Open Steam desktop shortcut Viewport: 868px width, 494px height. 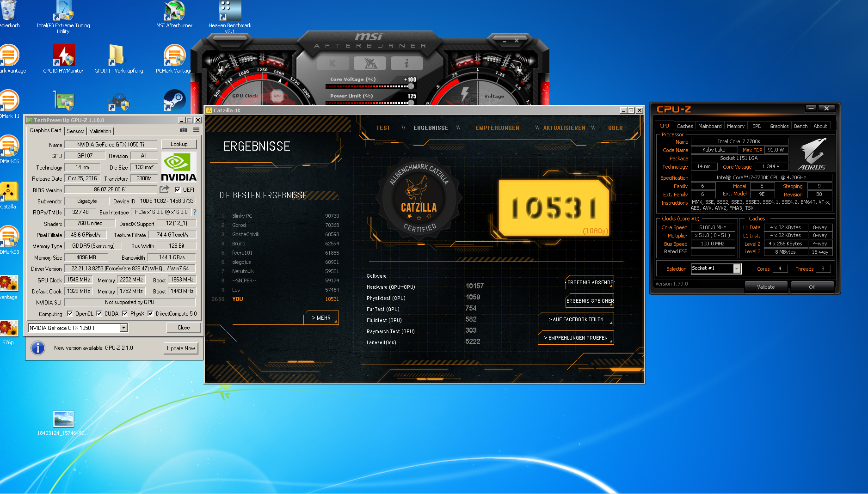(x=174, y=100)
